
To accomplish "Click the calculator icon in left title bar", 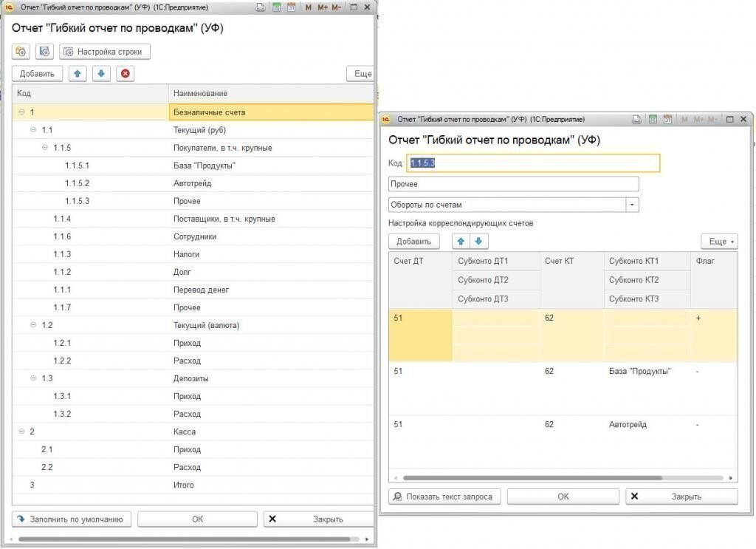I will coord(276,7).
